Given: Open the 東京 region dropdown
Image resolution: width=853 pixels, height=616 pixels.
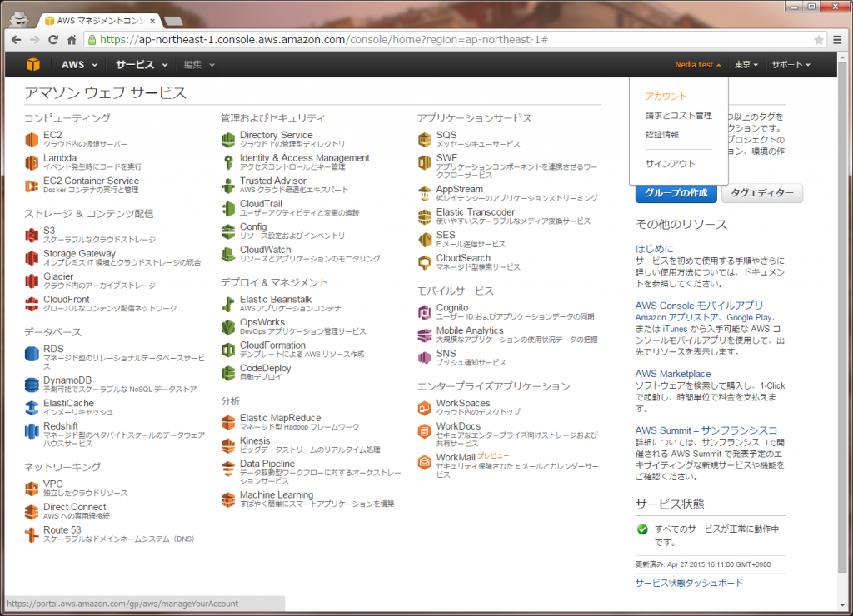Looking at the screenshot, I should click(746, 65).
